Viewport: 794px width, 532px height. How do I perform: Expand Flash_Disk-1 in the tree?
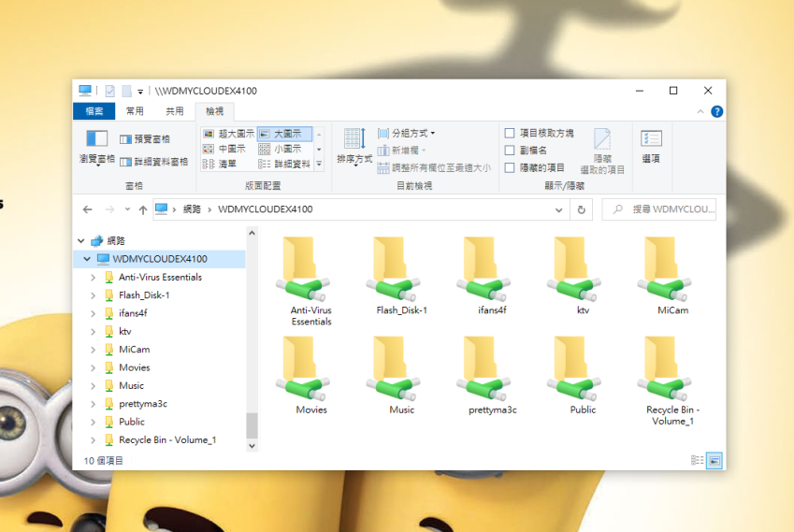point(93,295)
